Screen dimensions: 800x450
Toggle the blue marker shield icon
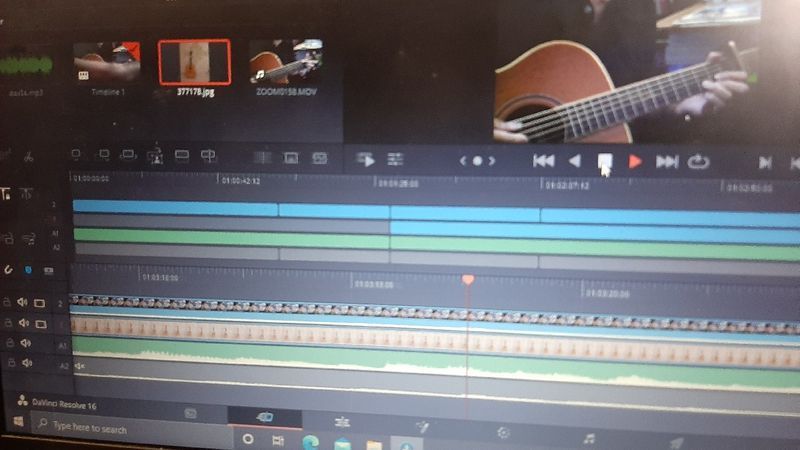pos(28,270)
